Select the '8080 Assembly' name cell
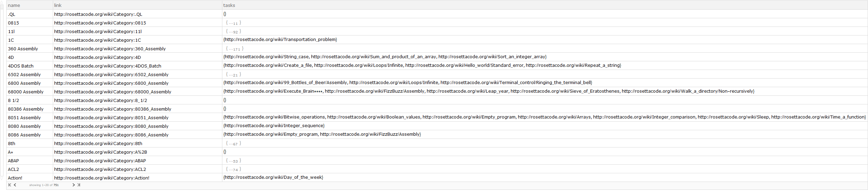 (30, 126)
